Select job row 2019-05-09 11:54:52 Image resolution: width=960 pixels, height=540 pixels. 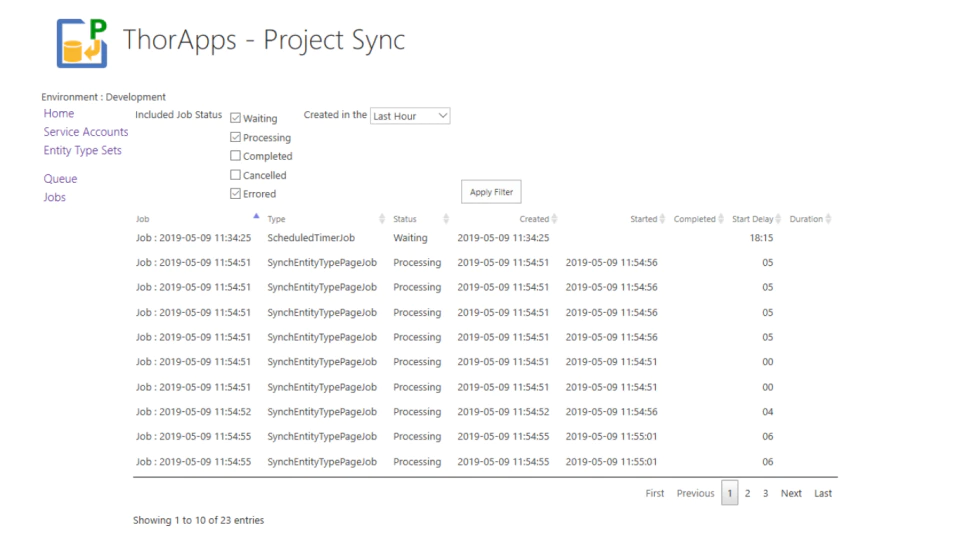[x=193, y=412]
